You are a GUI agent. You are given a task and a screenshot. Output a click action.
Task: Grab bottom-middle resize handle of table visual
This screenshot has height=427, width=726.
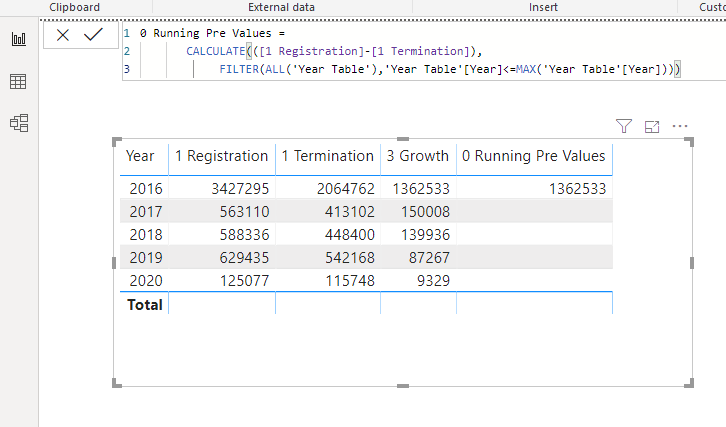(x=403, y=386)
